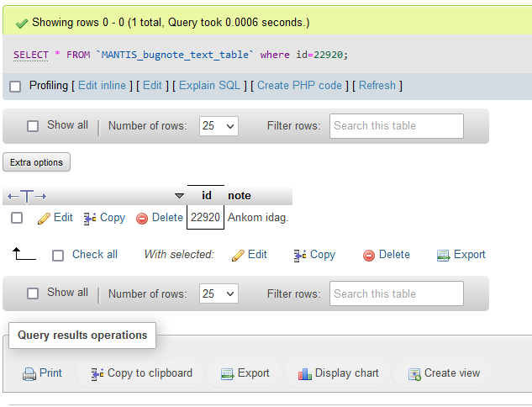Viewport: 532px width, 407px height.
Task: Toggle the Profiling checkbox
Action: click(15, 86)
